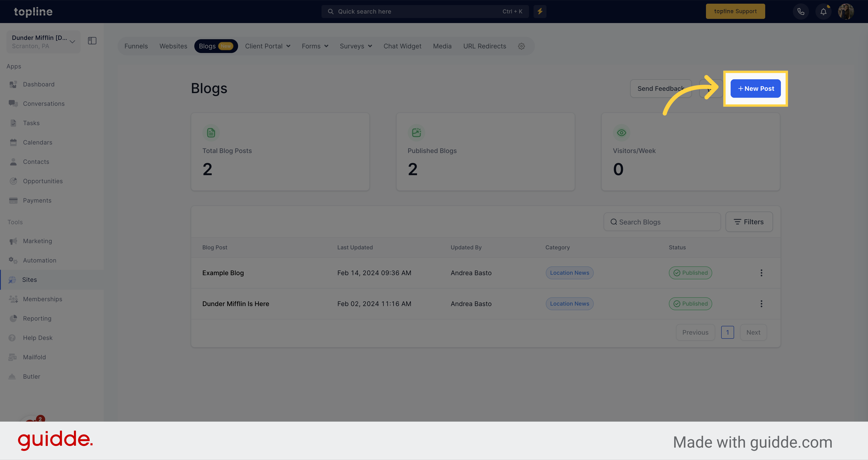
Task: Click the Blog Post column header
Action: [x=215, y=247]
